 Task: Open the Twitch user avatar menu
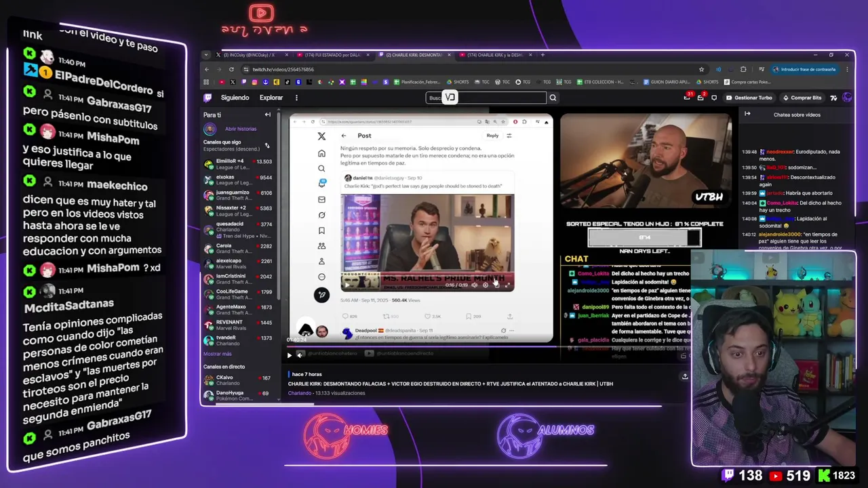click(847, 98)
